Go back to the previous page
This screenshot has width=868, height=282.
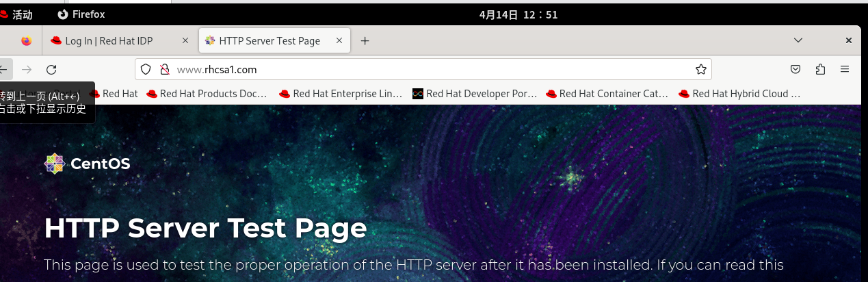(x=4, y=69)
